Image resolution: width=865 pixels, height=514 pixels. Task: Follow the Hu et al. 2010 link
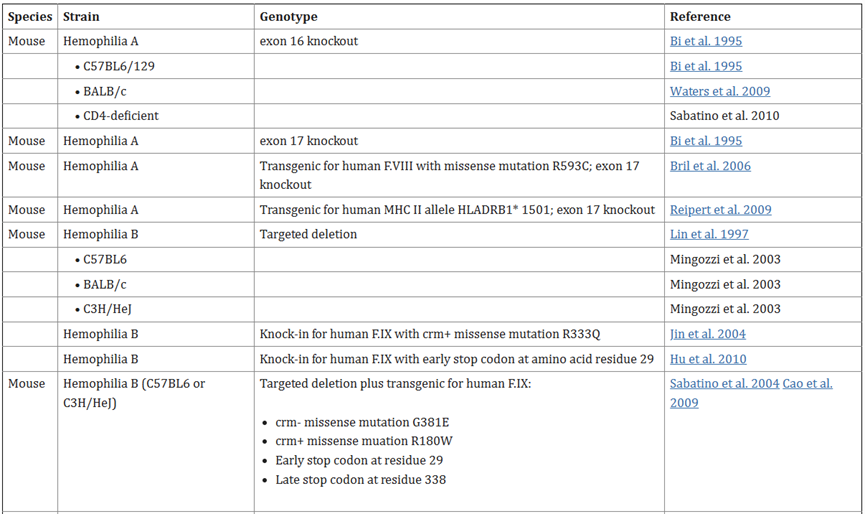pos(708,360)
